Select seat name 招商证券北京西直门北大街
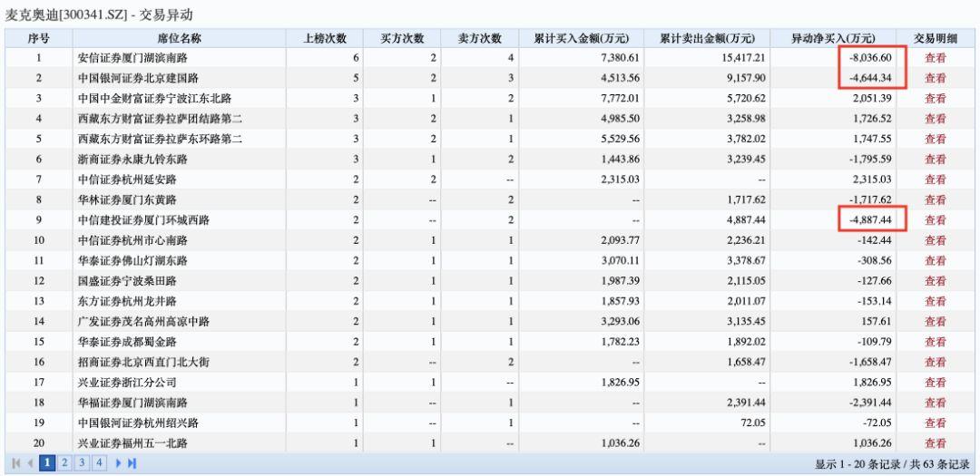 [x=143, y=363]
